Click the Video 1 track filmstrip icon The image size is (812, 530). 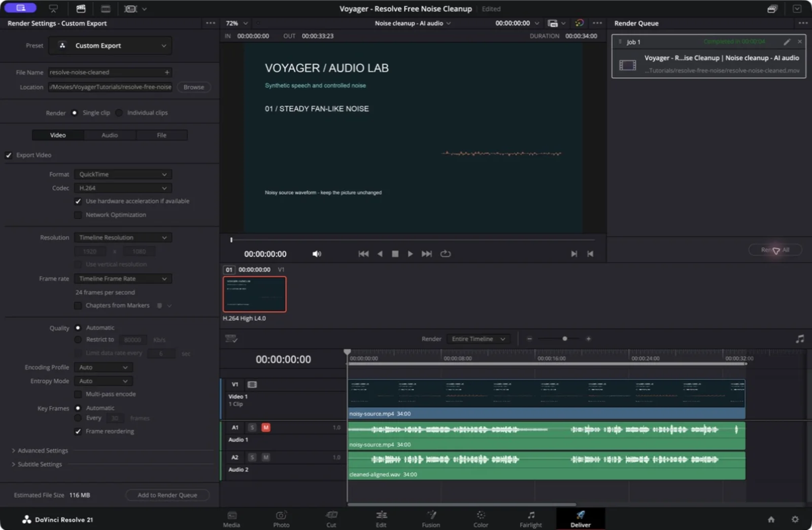click(x=252, y=384)
